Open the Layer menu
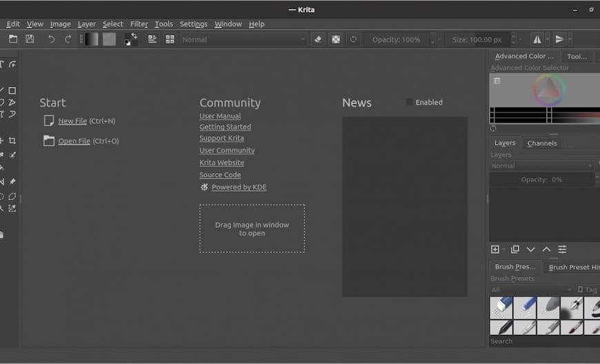This screenshot has width=600, height=364. click(87, 23)
